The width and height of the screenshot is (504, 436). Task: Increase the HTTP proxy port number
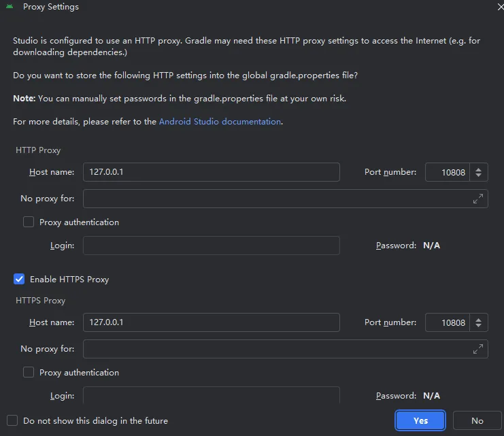(479, 169)
